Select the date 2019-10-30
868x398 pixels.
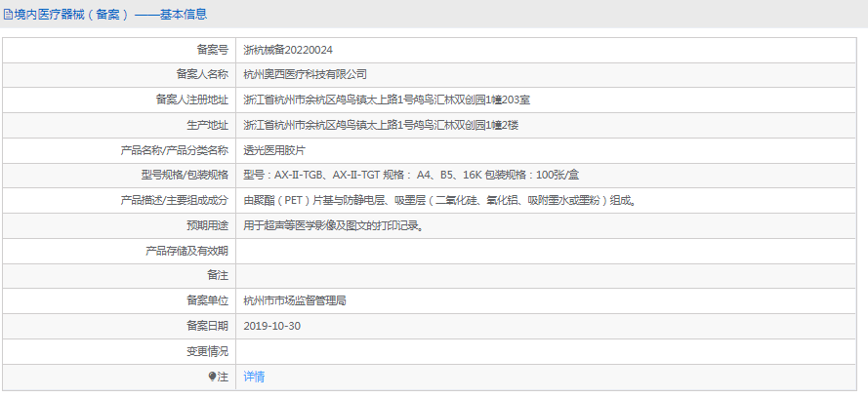272,326
